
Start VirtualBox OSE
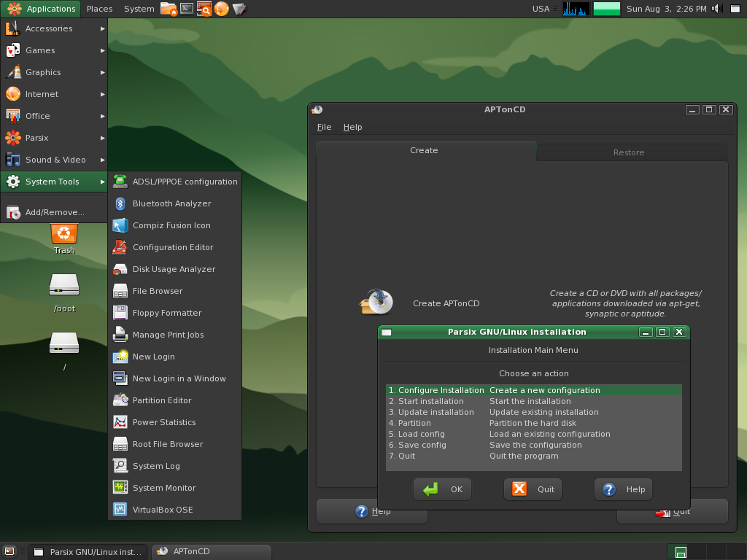(x=175, y=510)
